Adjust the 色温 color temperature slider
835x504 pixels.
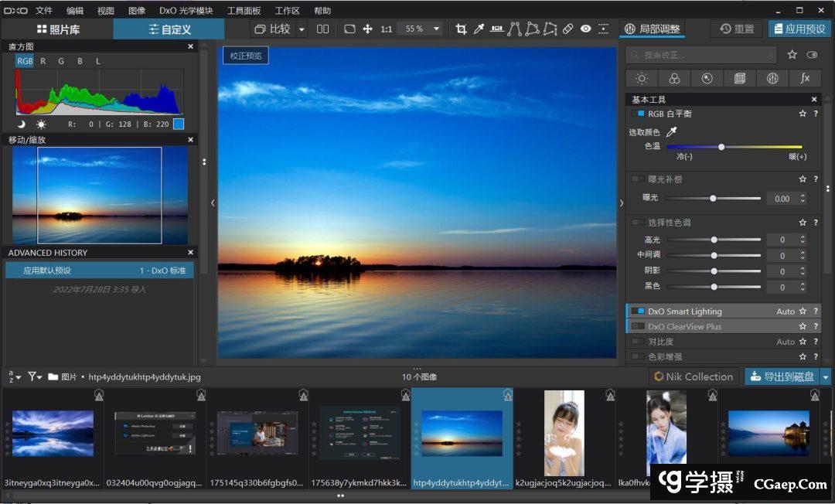click(x=721, y=147)
